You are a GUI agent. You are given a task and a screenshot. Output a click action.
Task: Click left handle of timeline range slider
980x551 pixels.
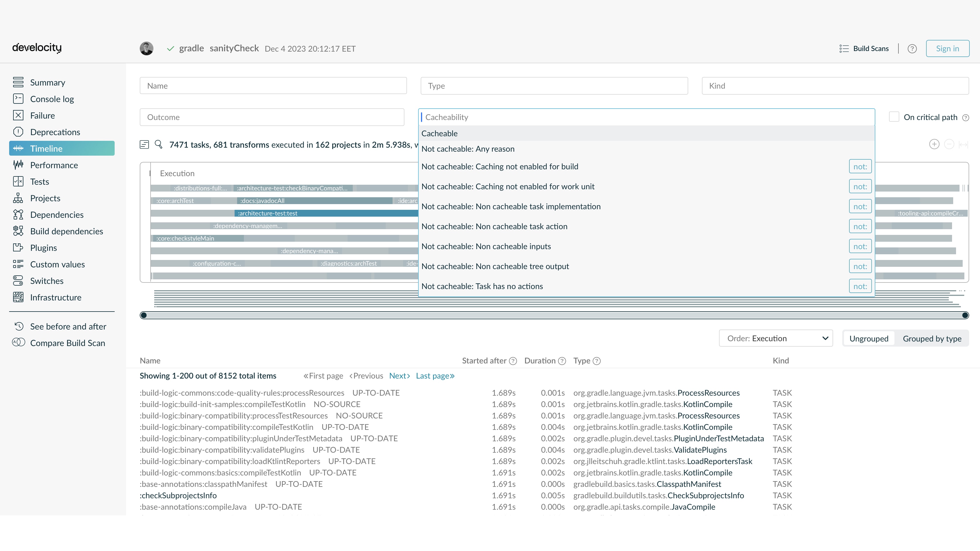(x=143, y=315)
